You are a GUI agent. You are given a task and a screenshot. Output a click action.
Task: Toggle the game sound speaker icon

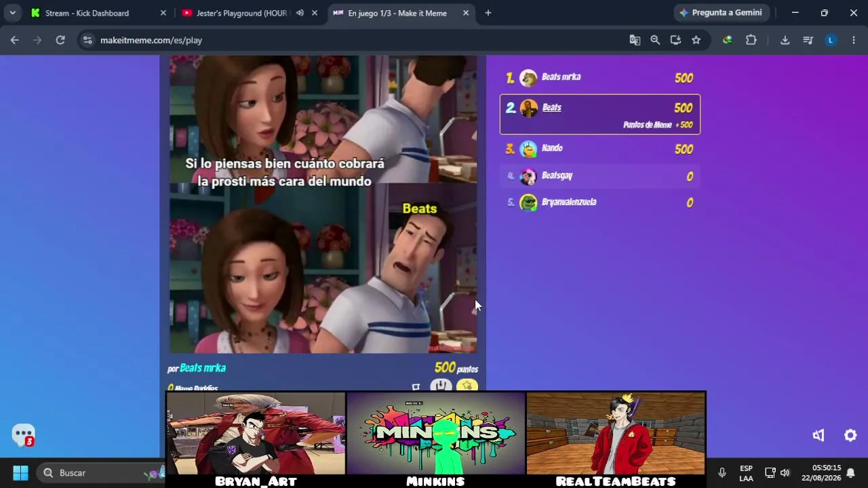[818, 435]
